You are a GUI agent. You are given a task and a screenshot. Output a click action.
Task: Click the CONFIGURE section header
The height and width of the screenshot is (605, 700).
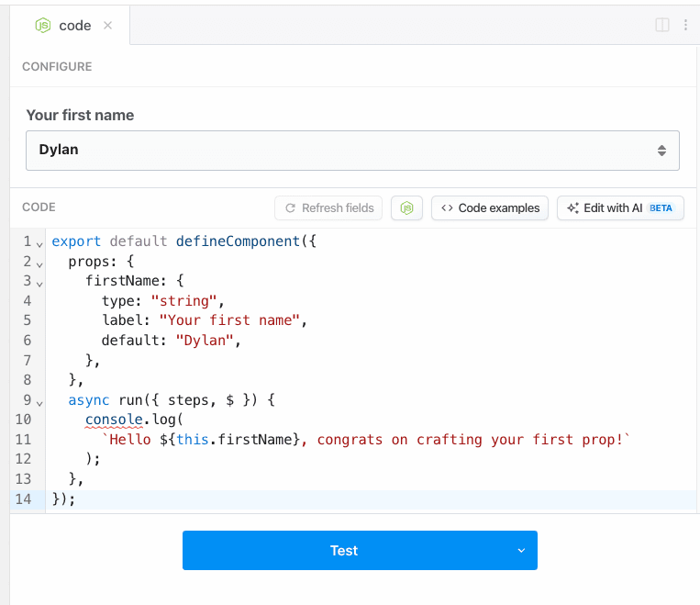tap(57, 67)
